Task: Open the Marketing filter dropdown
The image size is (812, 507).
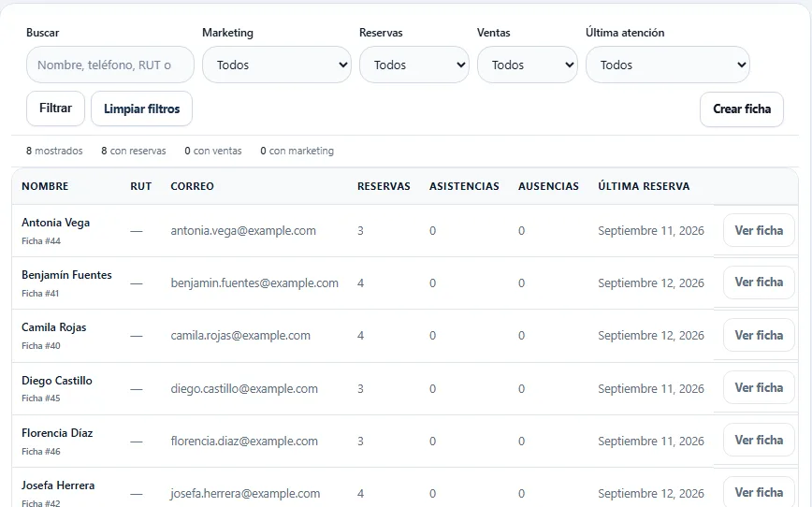Action: click(x=277, y=65)
